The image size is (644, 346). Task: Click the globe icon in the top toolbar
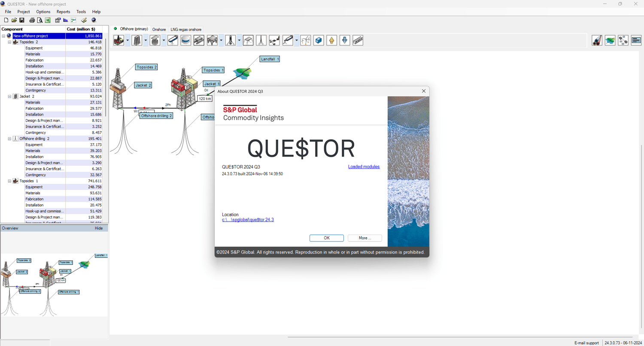tap(94, 20)
